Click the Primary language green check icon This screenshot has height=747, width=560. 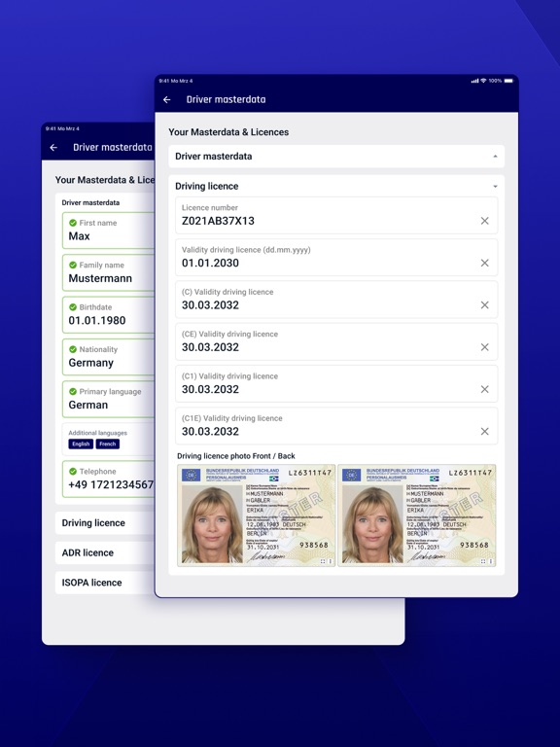pos(73,392)
